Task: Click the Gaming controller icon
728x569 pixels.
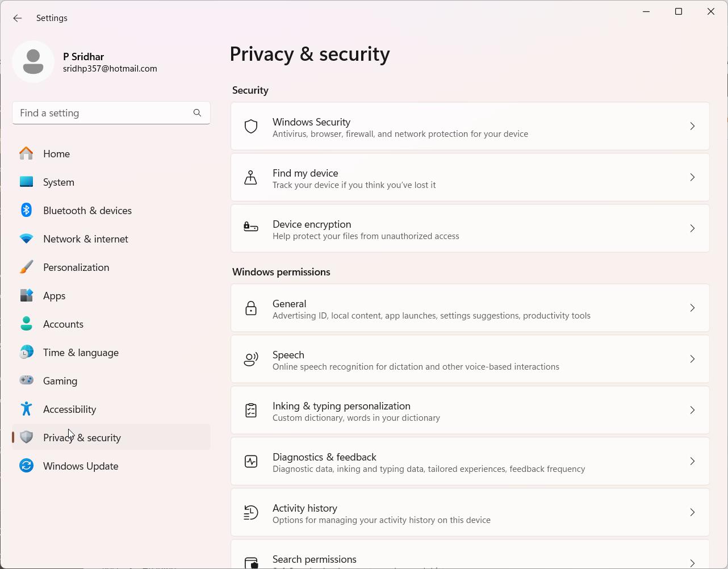Action: 26,380
